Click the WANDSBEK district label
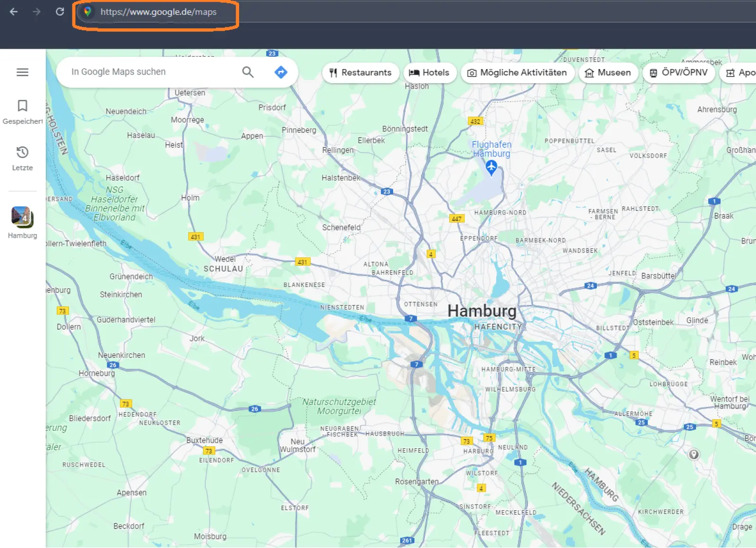The height and width of the screenshot is (548, 756). tap(580, 251)
